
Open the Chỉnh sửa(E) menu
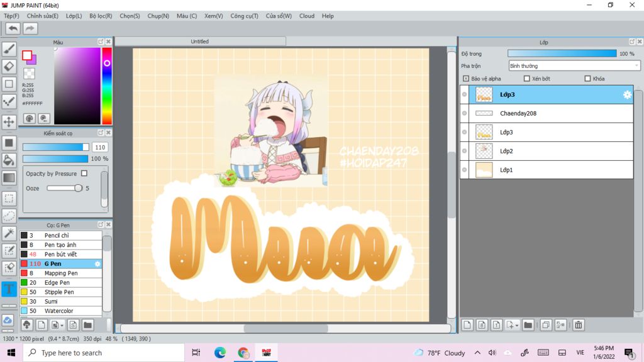42,16
